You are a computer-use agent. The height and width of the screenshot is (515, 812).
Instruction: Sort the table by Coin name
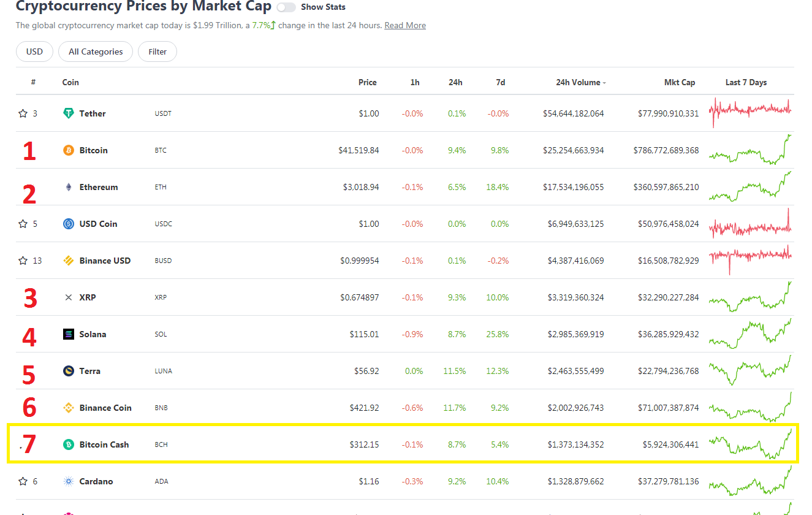point(70,82)
